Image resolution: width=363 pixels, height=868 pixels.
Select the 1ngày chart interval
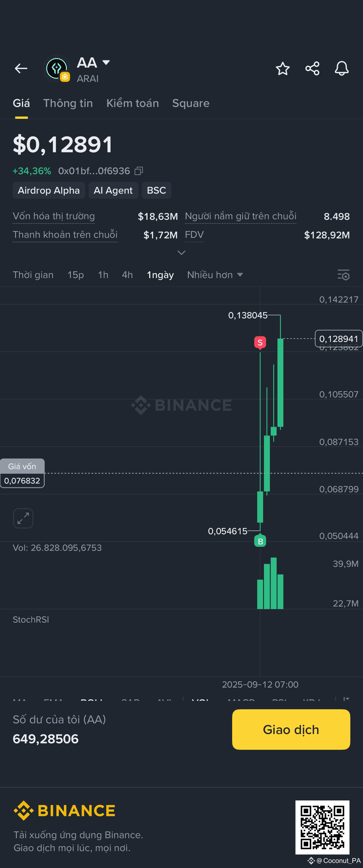coord(160,275)
